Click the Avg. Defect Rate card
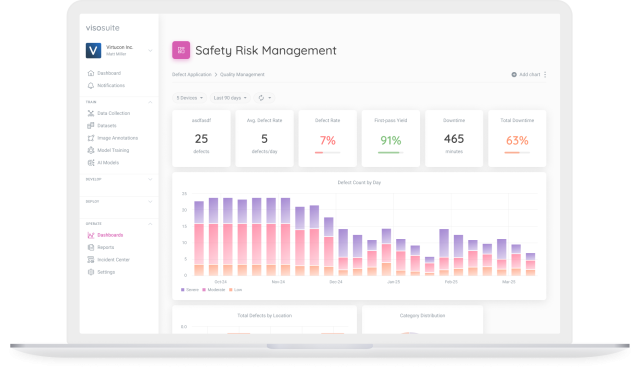 [x=264, y=138]
